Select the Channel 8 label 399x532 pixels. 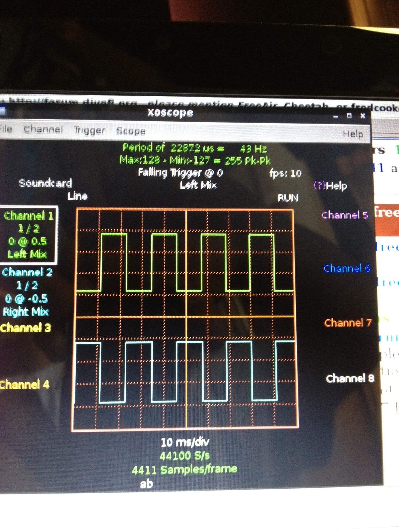[x=350, y=378]
